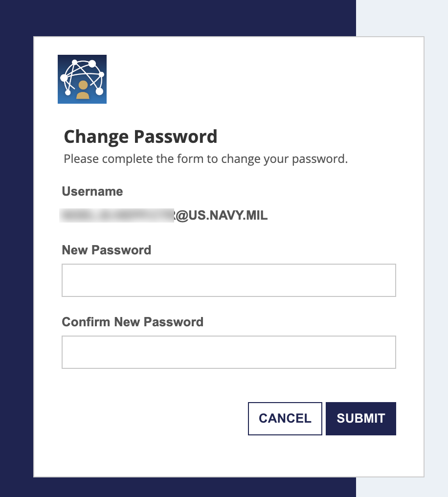Screen dimensions: 448x497
Task: Select the application emblem above the form
Action: (x=82, y=79)
